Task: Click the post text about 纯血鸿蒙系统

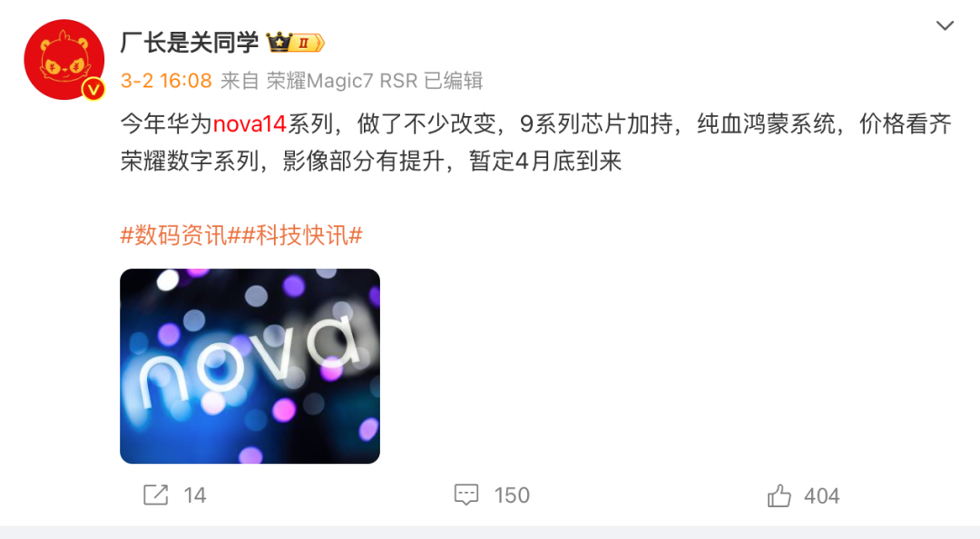Action: 766,123
